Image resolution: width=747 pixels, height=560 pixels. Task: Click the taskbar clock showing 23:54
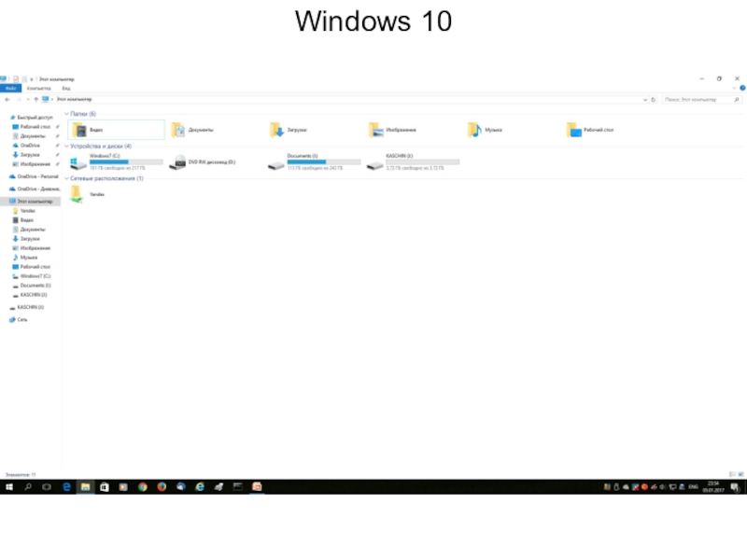pyautogui.click(x=713, y=486)
